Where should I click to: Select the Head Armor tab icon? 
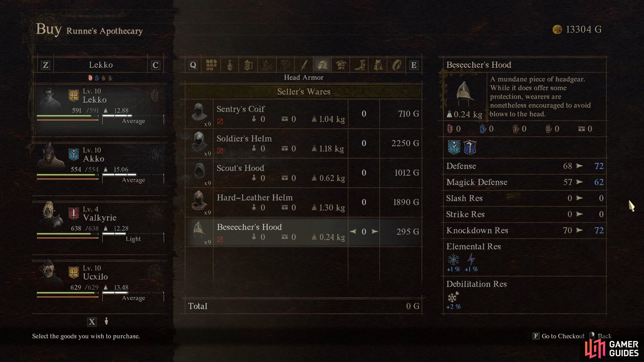pos(322,65)
